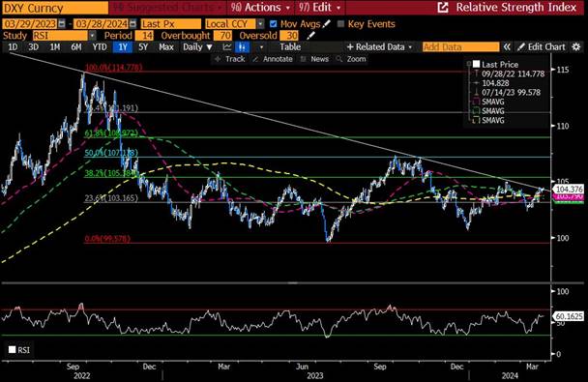Collapse panel using the double-chevron icon
The image size is (588, 382).
(x=507, y=46)
